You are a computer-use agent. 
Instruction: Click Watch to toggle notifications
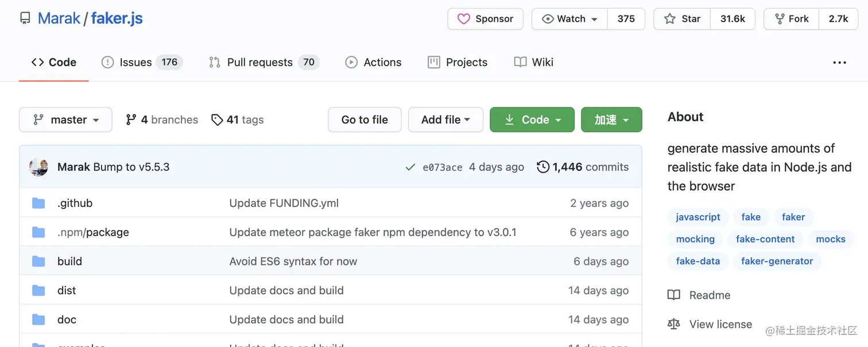pyautogui.click(x=569, y=18)
